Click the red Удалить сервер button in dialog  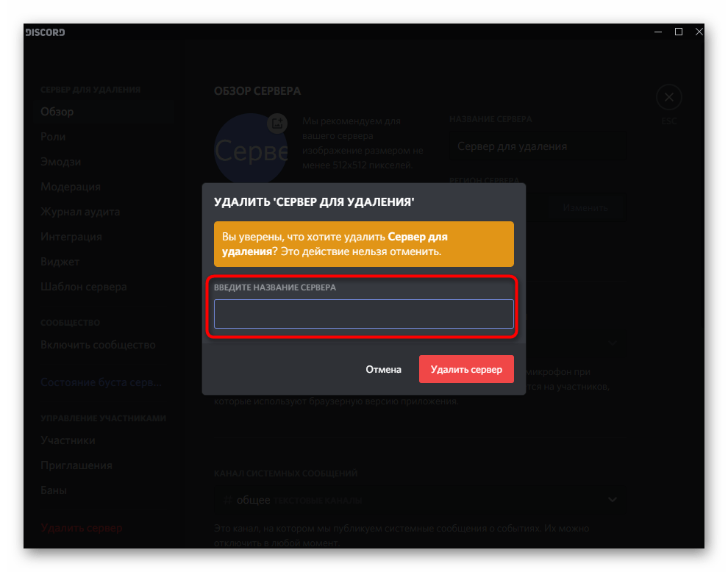[466, 369]
